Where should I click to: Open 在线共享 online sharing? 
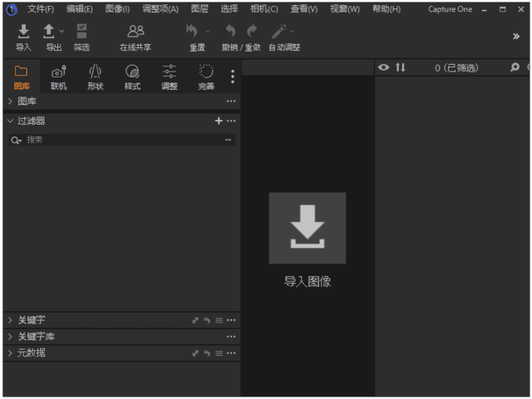pyautogui.click(x=135, y=32)
